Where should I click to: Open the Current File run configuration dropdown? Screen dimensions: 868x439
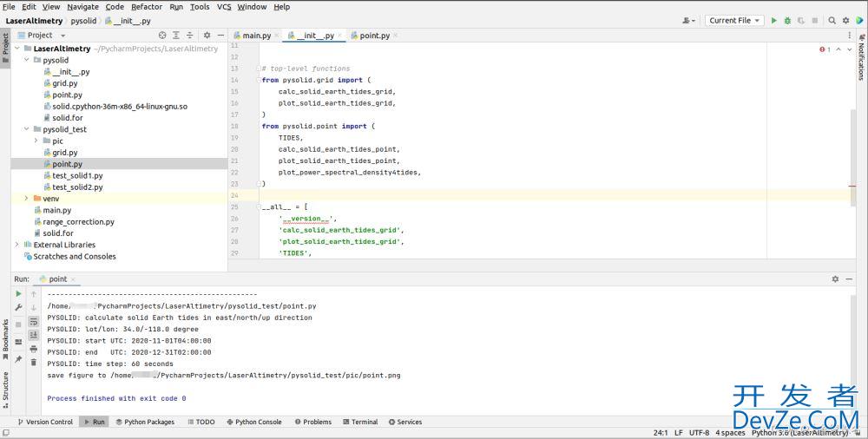point(734,21)
